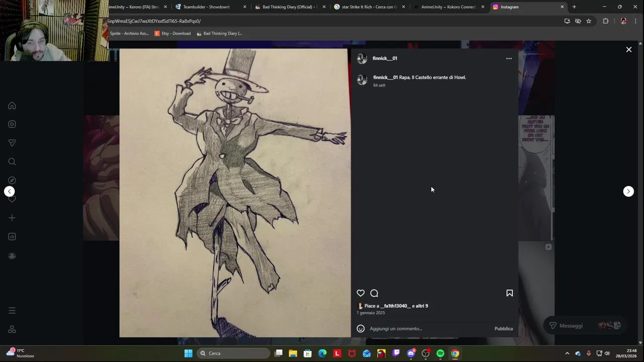The image size is (644, 362).
Task: Click finnick___01 avatar in post header
Action: click(362, 59)
